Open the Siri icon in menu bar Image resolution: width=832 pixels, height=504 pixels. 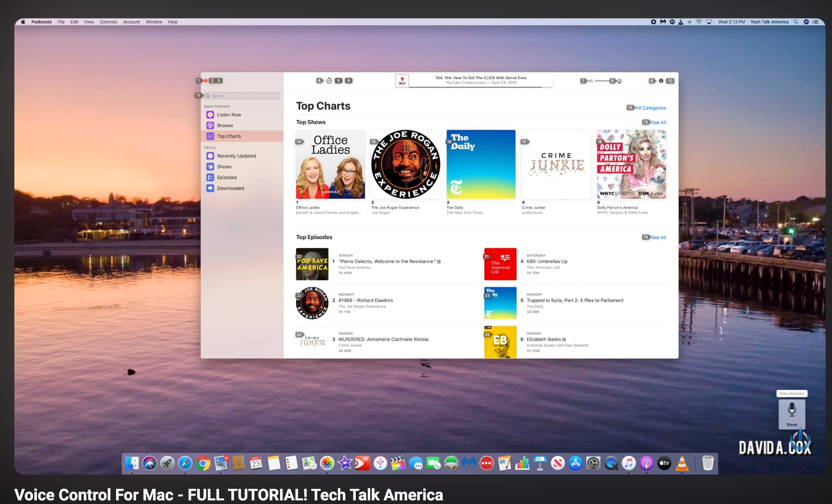click(x=806, y=22)
